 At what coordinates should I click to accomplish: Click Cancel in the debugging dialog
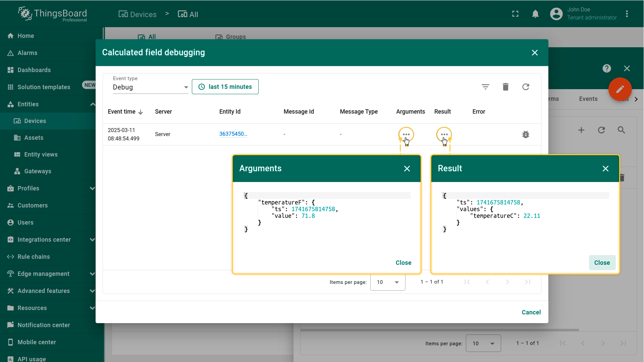pos(531,312)
